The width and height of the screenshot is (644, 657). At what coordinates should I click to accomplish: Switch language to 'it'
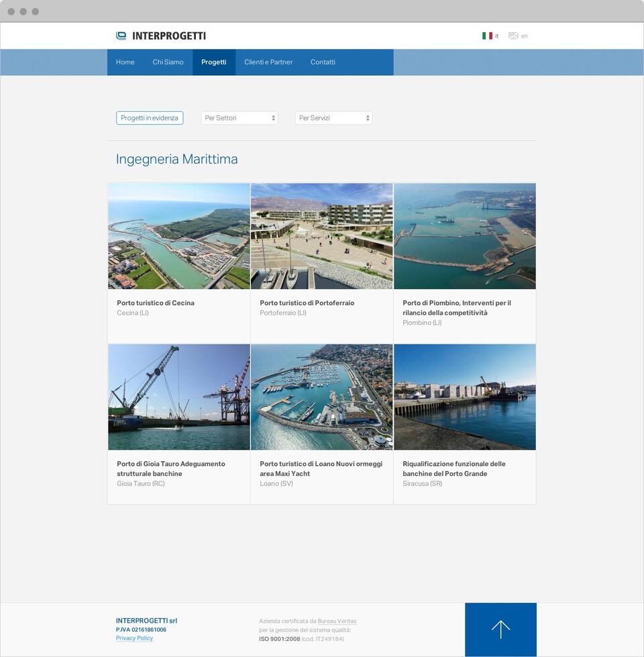pyautogui.click(x=497, y=36)
